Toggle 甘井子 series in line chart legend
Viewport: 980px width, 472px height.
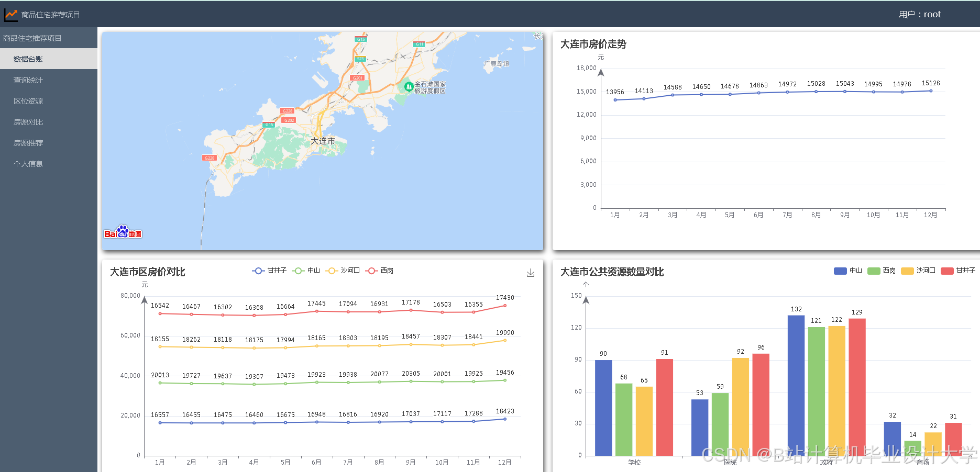click(269, 271)
